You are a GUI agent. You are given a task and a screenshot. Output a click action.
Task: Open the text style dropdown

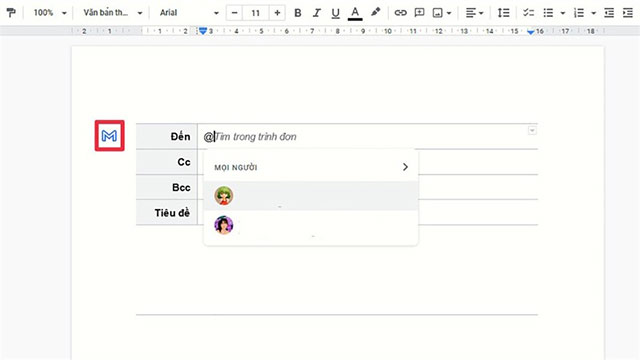113,13
